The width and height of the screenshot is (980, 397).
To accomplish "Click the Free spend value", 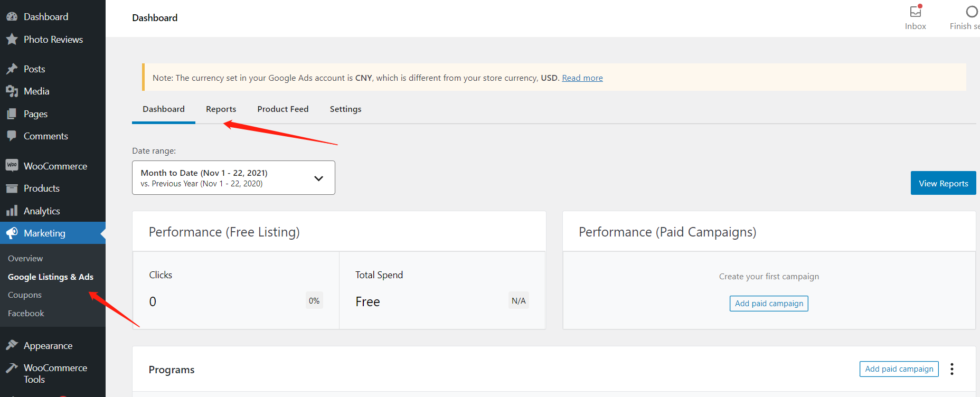I will 368,302.
